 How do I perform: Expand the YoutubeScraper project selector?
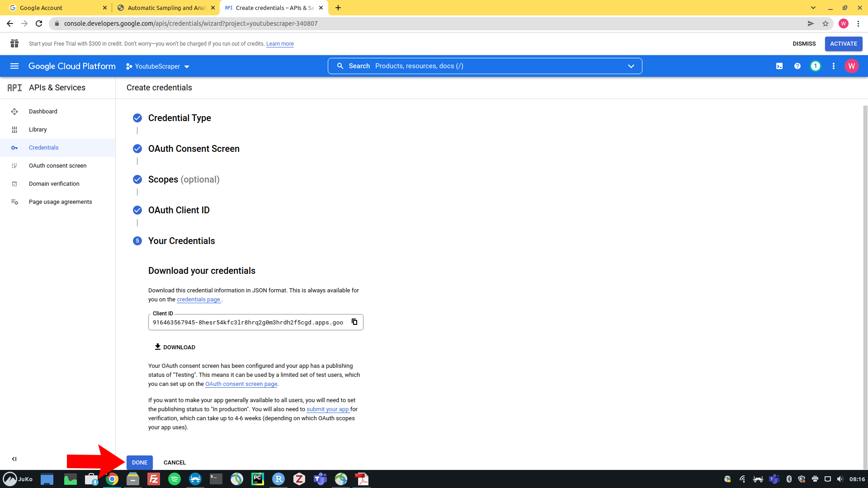[x=158, y=66]
